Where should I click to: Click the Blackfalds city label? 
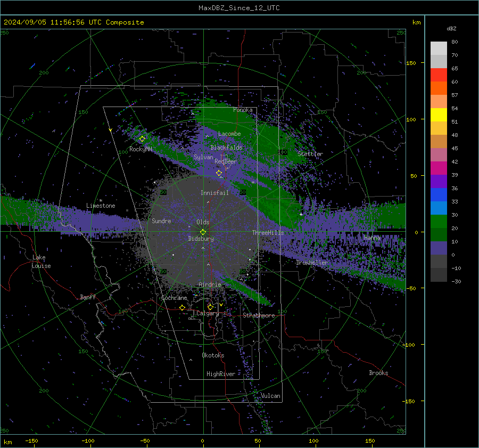pos(226,148)
